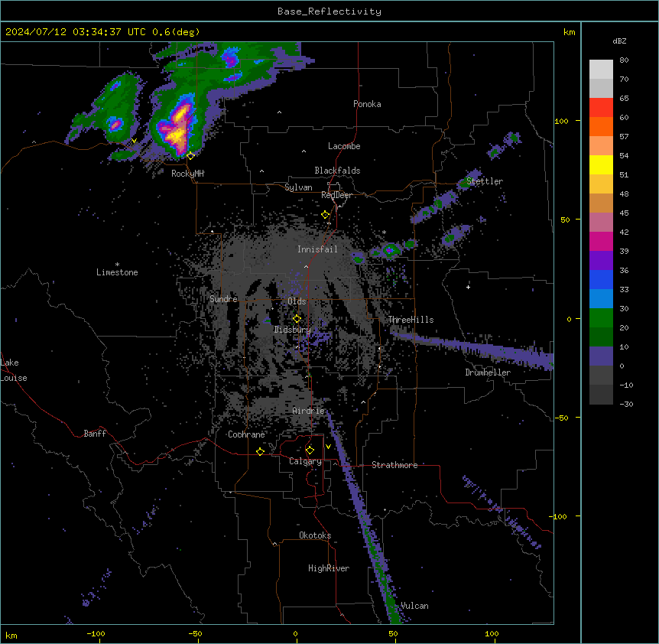Click the Calgary city label
Viewport: 659px width, 644px height.
pyautogui.click(x=305, y=461)
